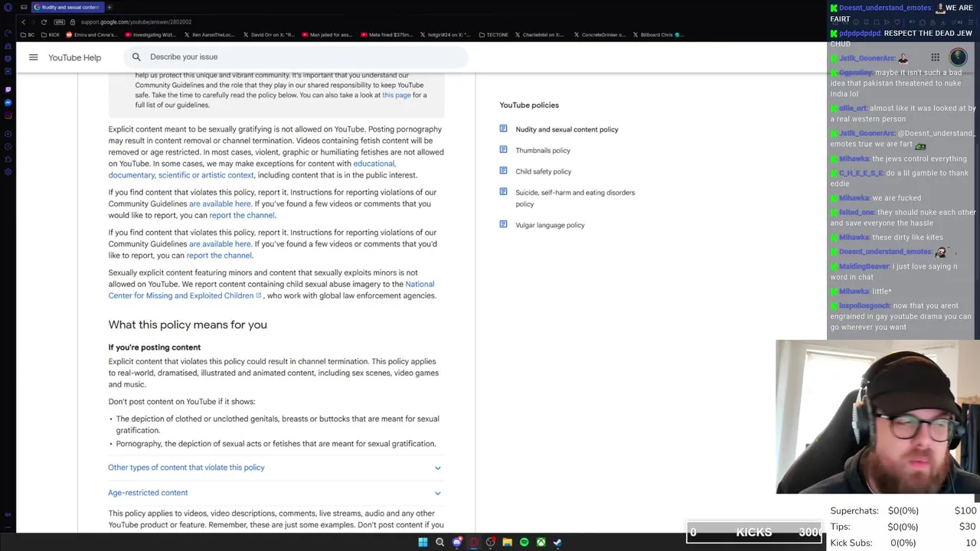Expand Other types of content that violate policy
Viewport: 980px width, 551px height.
coord(274,468)
